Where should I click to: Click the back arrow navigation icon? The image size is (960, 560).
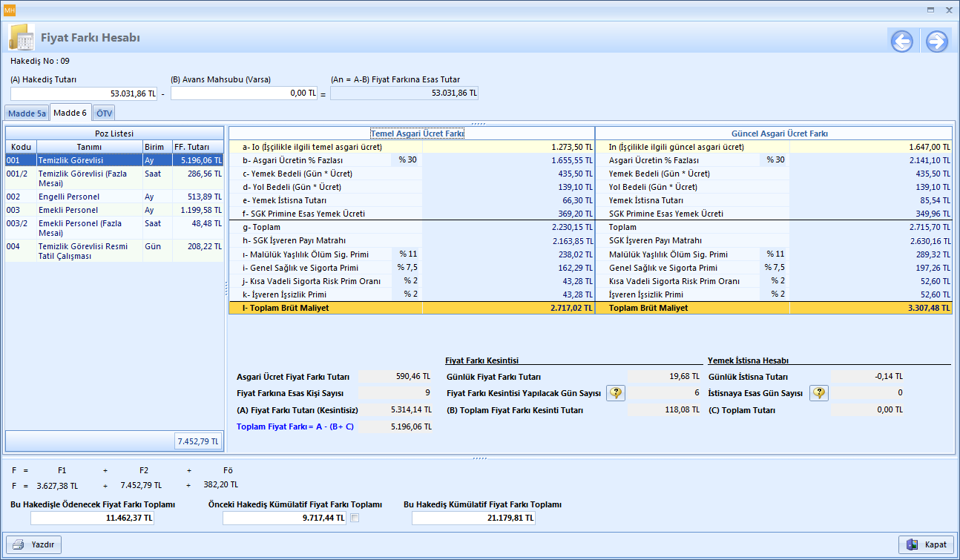902,42
